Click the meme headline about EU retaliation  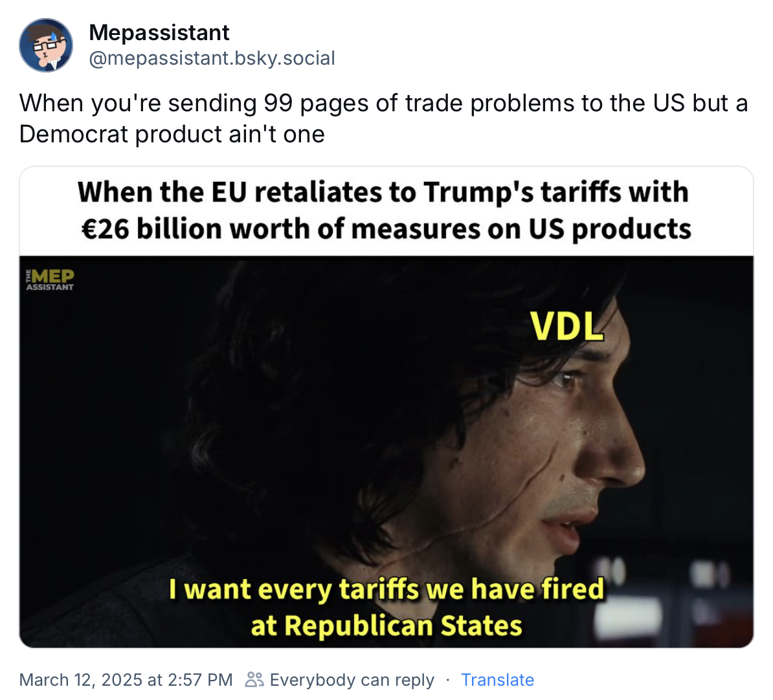pos(383,192)
